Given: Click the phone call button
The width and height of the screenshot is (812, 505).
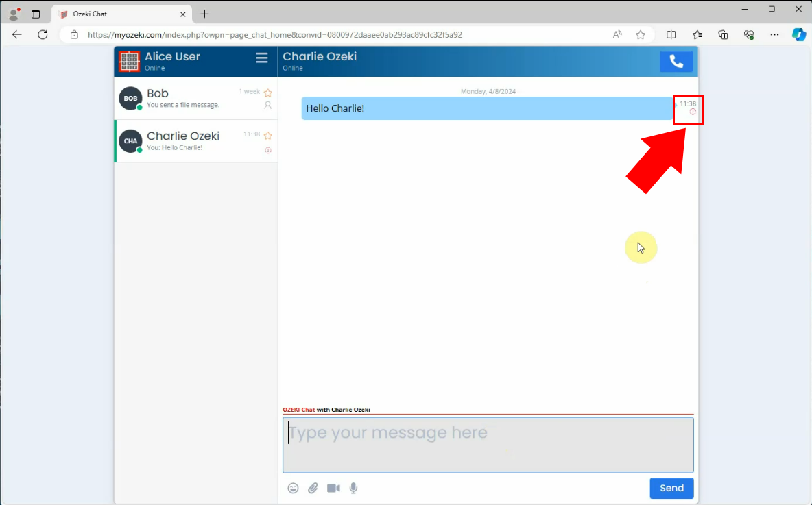Looking at the screenshot, I should click(x=676, y=62).
